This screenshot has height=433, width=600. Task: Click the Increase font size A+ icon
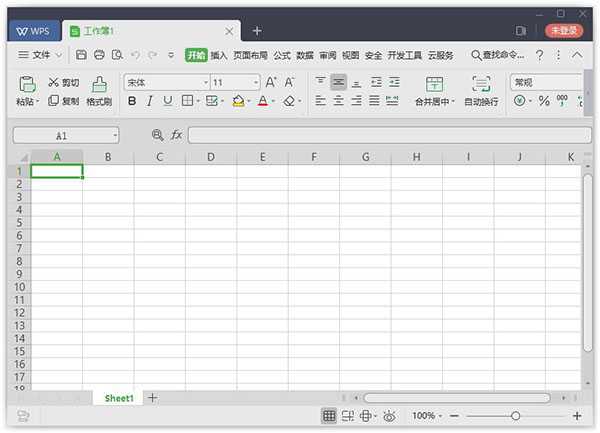(271, 82)
